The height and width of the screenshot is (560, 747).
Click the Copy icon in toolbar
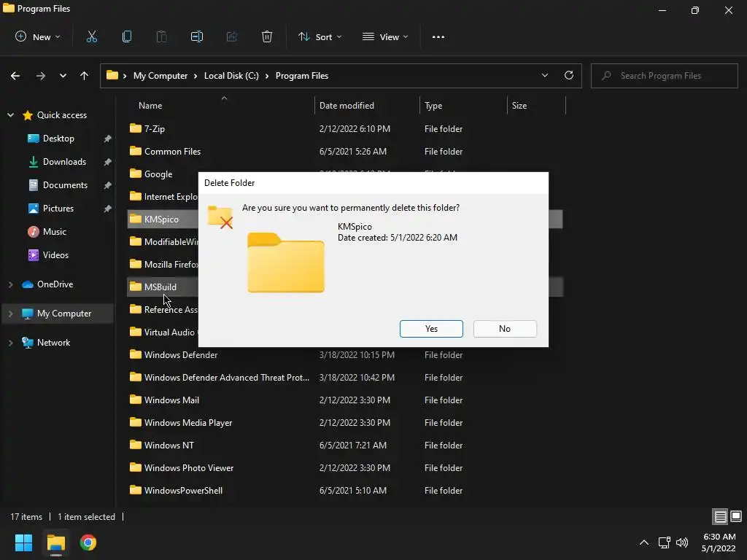pyautogui.click(x=127, y=36)
